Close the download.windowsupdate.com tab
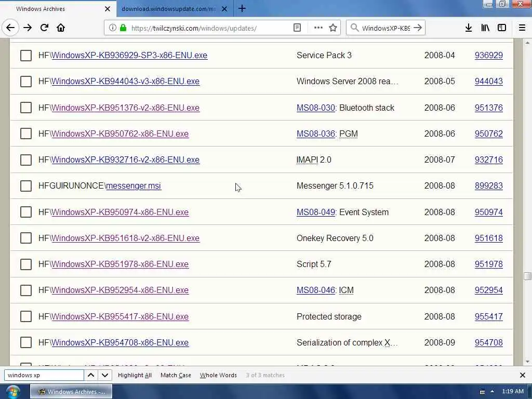Viewport: 532px width, 399px height. coord(224,9)
